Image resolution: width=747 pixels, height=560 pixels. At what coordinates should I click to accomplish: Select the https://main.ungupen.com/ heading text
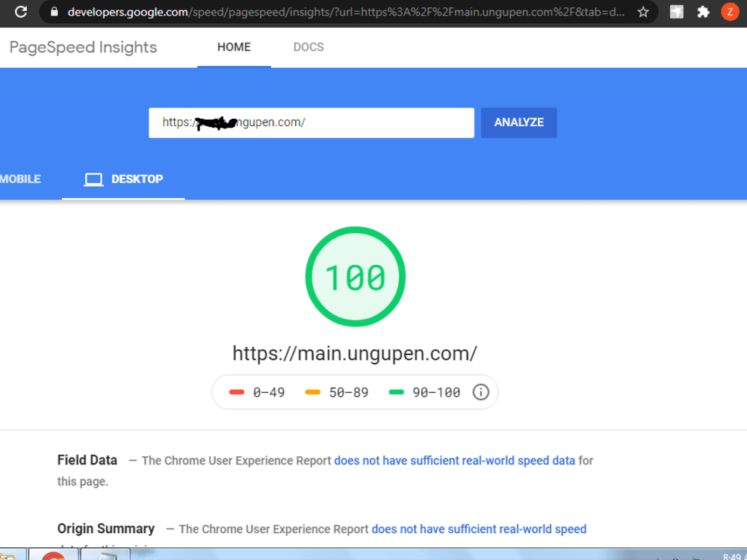(x=355, y=353)
